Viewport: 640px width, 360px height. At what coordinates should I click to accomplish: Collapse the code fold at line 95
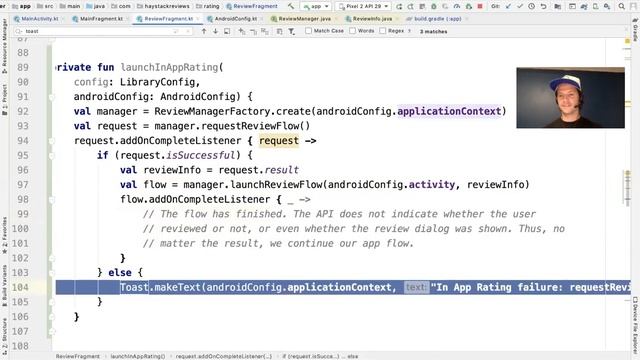[52, 156]
